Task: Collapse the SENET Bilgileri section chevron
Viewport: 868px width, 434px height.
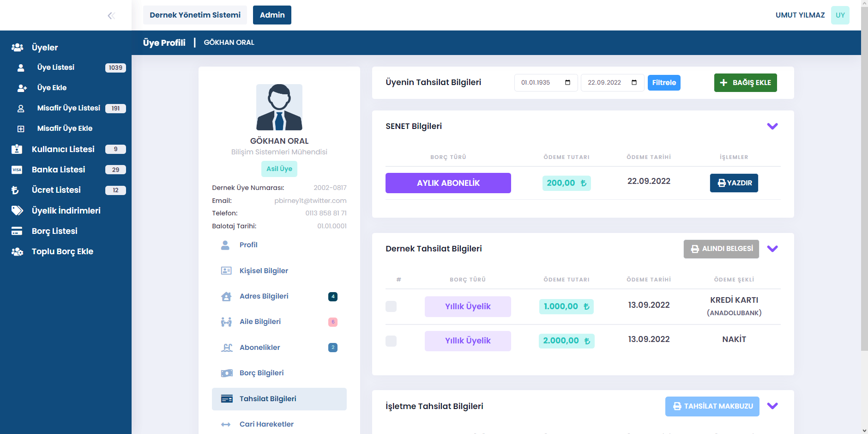Action: (x=772, y=126)
